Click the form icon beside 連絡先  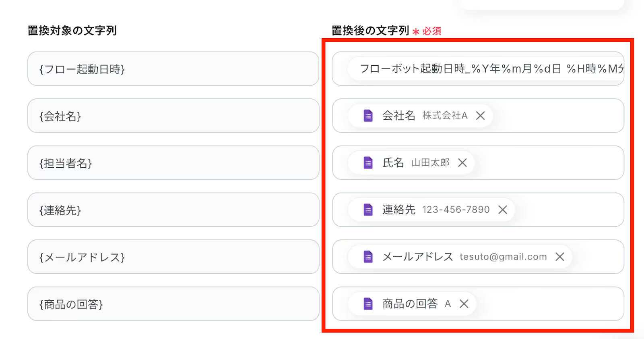[x=368, y=210]
